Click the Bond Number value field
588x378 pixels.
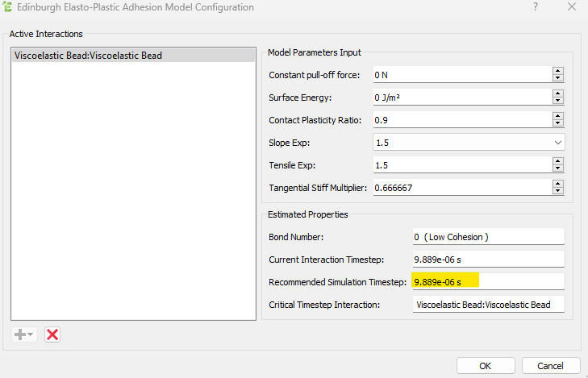[x=488, y=237]
